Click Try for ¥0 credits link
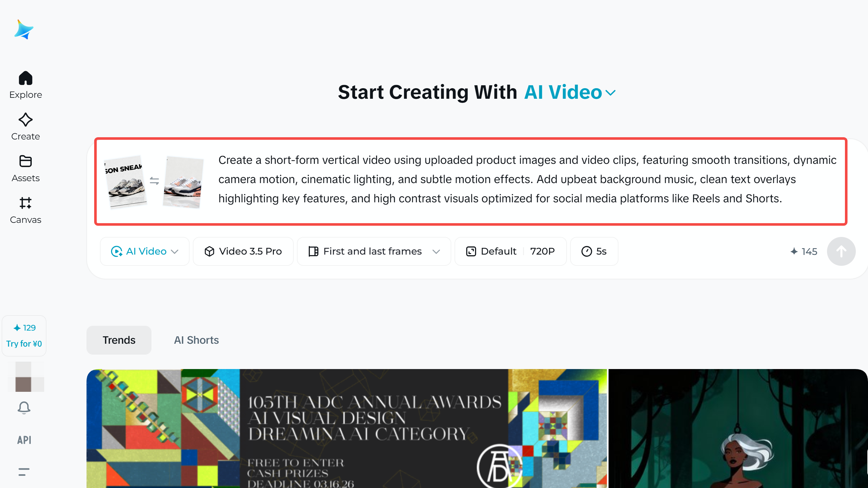Image resolution: width=868 pixels, height=488 pixels. coord(24,343)
